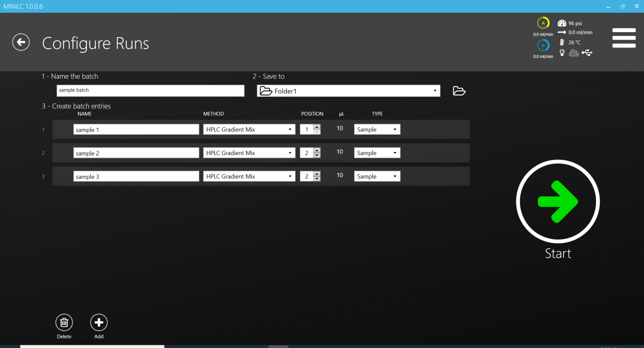644x348 pixels.
Task: Click the pump B flow indicator
Action: click(x=543, y=45)
